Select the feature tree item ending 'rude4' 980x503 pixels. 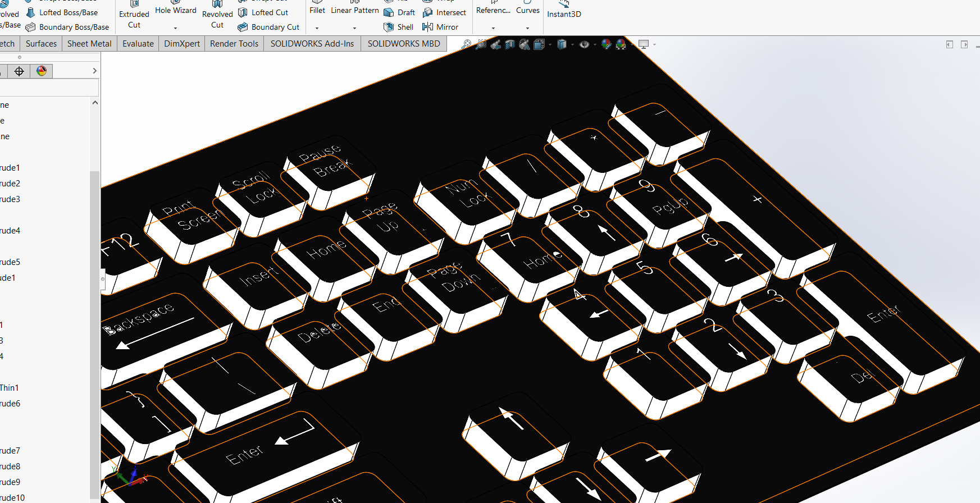point(10,231)
